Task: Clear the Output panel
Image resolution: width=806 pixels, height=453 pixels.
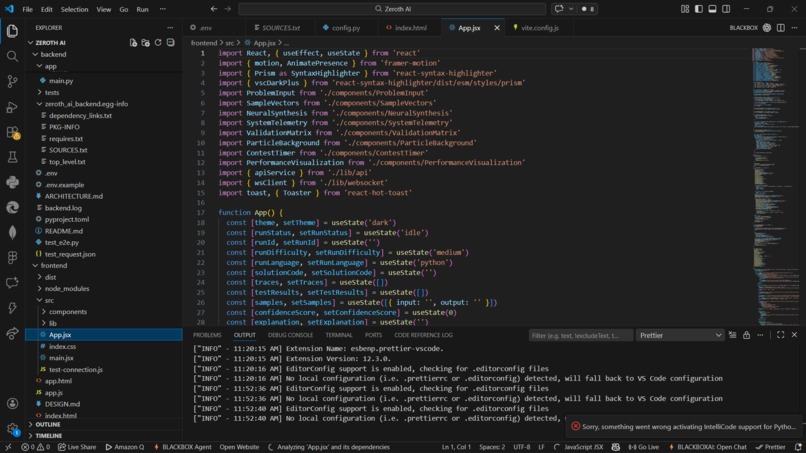Action: click(x=732, y=335)
